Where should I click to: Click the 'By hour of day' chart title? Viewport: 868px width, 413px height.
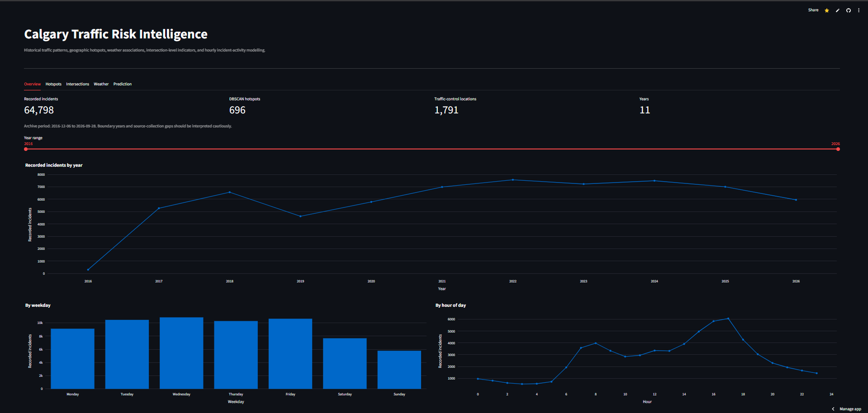coord(451,305)
